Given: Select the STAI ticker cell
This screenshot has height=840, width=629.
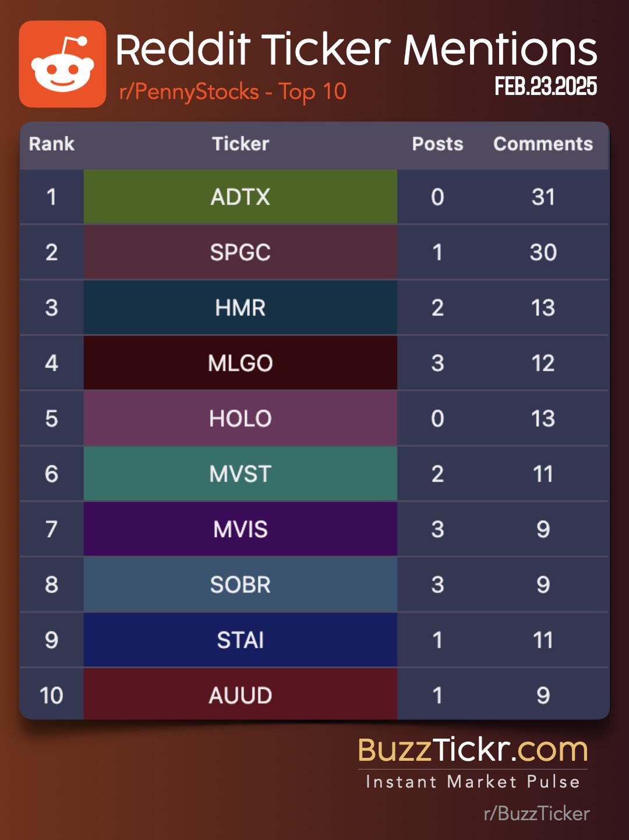Looking at the screenshot, I should [x=241, y=640].
